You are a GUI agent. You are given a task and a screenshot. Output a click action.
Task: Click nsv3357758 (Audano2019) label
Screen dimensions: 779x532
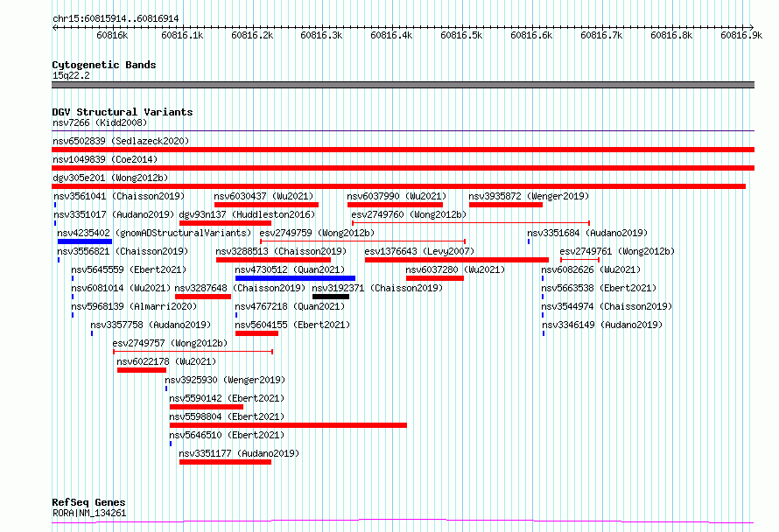tap(151, 325)
